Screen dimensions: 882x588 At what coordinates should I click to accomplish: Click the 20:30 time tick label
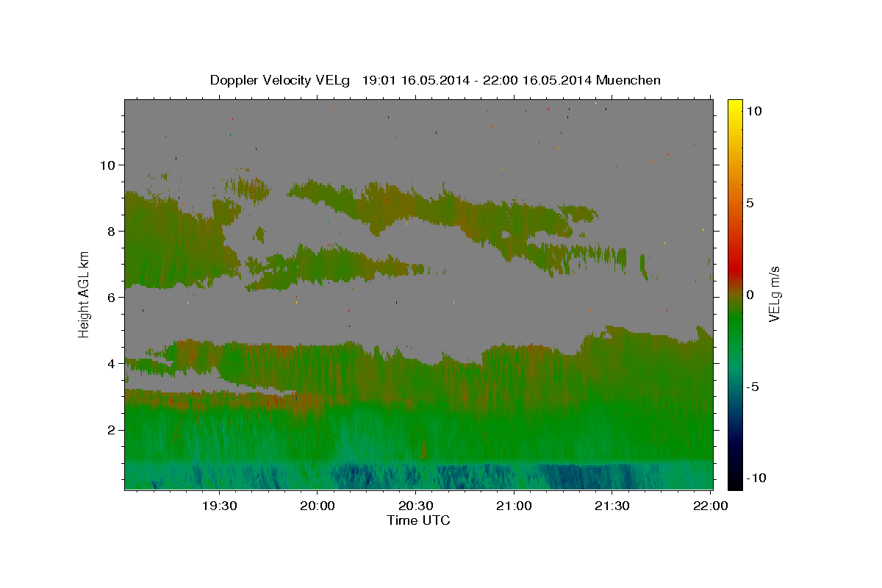415,506
